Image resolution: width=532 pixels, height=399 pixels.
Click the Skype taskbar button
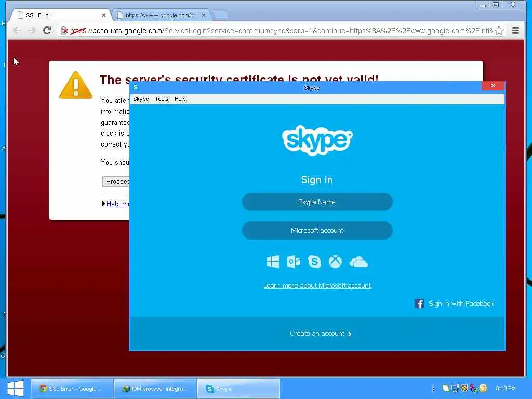[238, 389]
